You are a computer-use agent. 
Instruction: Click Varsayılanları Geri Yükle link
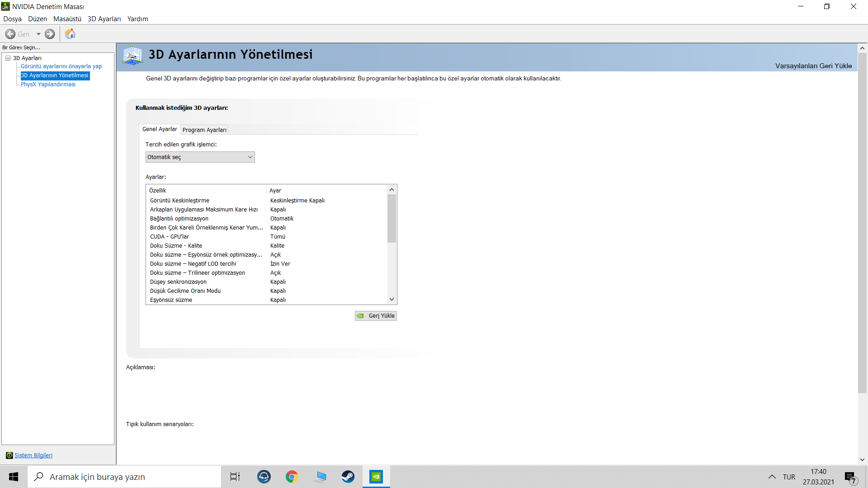click(813, 66)
